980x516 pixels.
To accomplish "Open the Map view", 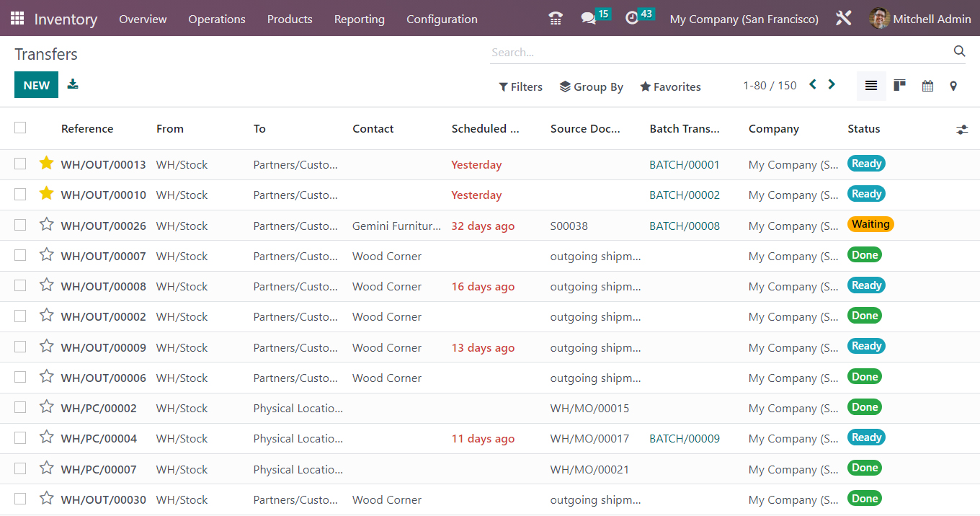I will (953, 85).
